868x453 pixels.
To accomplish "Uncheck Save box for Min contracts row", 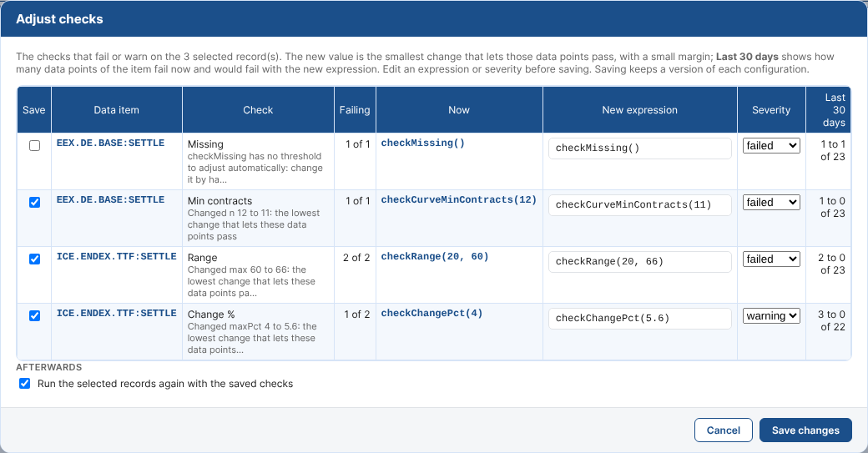I will click(34, 203).
